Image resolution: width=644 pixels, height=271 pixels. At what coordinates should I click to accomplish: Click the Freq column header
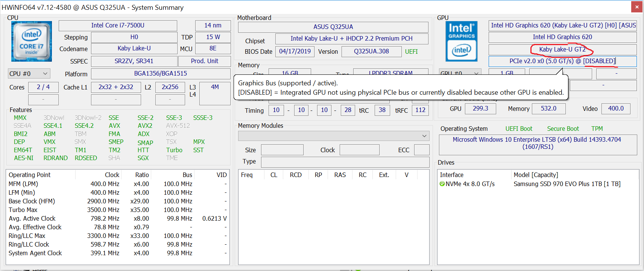pos(247,175)
